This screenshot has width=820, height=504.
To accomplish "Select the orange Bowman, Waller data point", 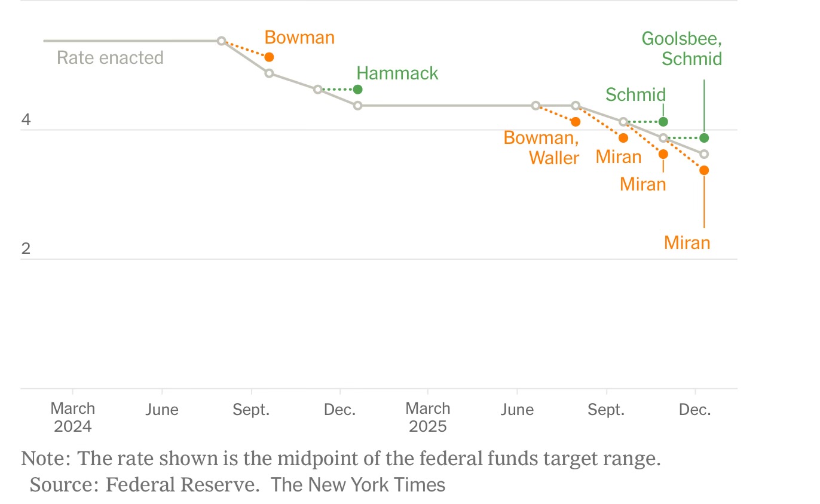I will pos(576,122).
